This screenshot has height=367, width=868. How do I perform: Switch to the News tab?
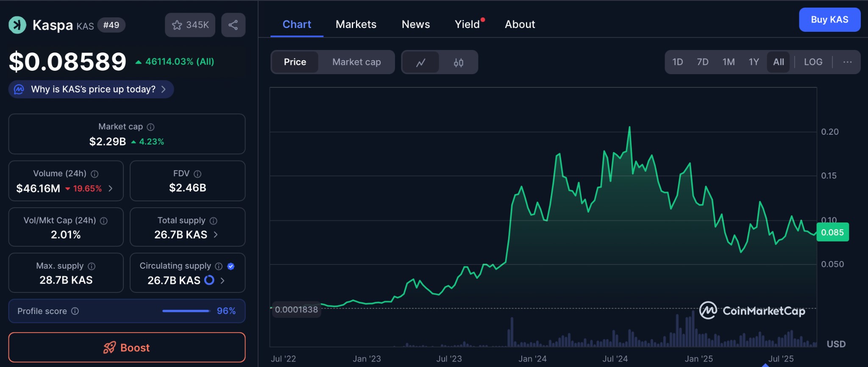pos(415,25)
